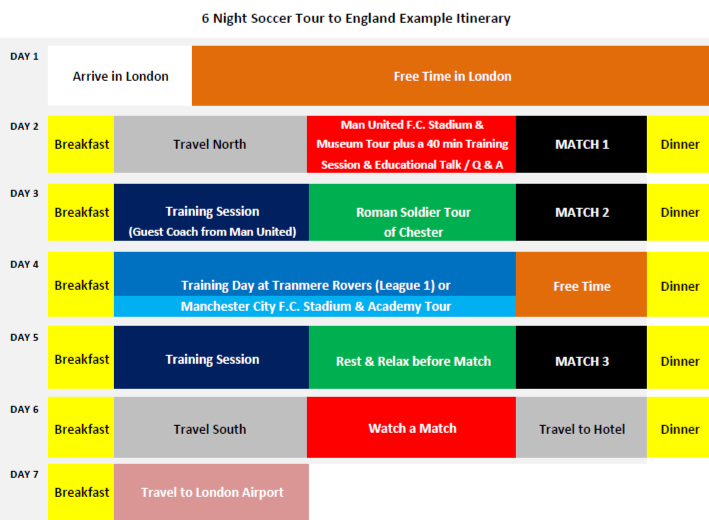This screenshot has width=709, height=520.
Task: Click Rest & Relax before Match cell
Action: pyautogui.click(x=412, y=357)
